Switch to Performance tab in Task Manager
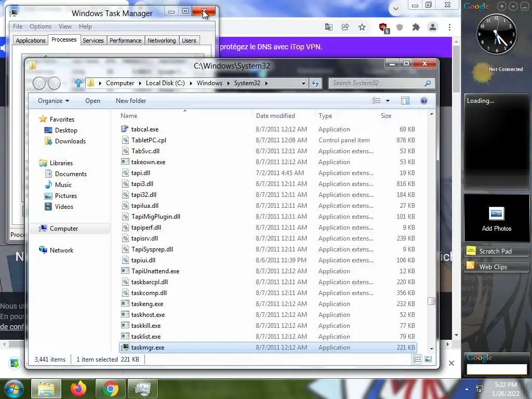The height and width of the screenshot is (399, 532). pyautogui.click(x=126, y=41)
